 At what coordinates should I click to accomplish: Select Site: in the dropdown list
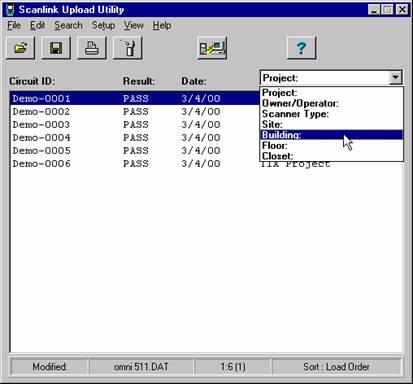[x=331, y=125]
